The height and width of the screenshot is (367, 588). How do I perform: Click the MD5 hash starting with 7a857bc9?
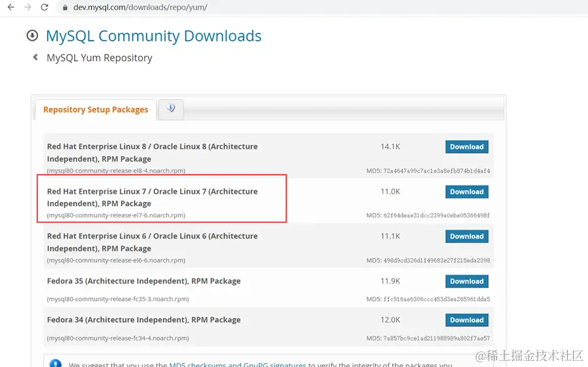[436, 338]
